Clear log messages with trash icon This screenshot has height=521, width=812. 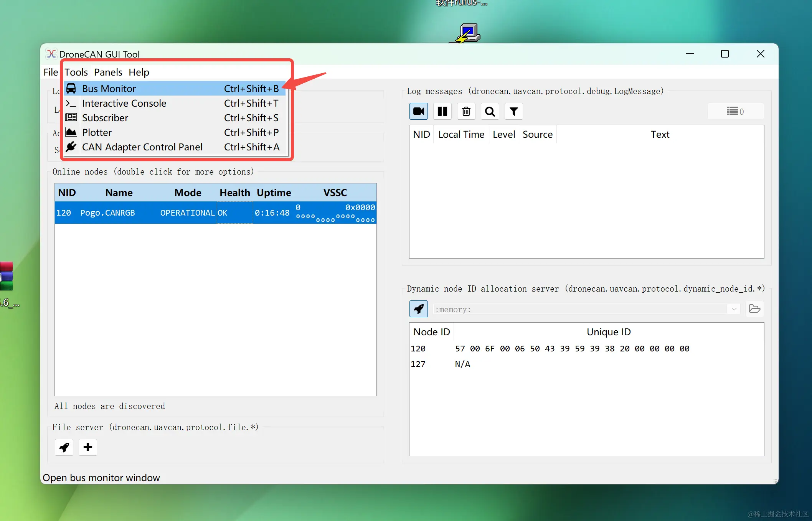point(466,112)
